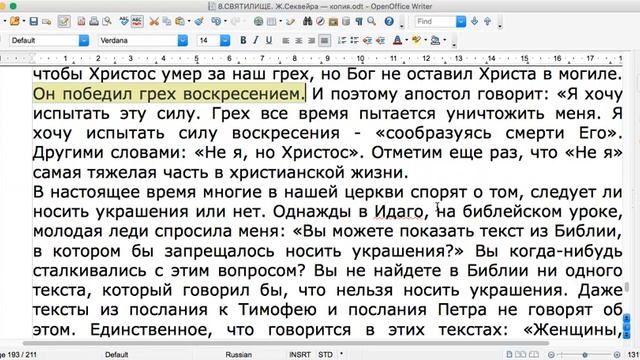Expand the Find field history dropdown
This screenshot has height=360, width=640.
(x=461, y=21)
